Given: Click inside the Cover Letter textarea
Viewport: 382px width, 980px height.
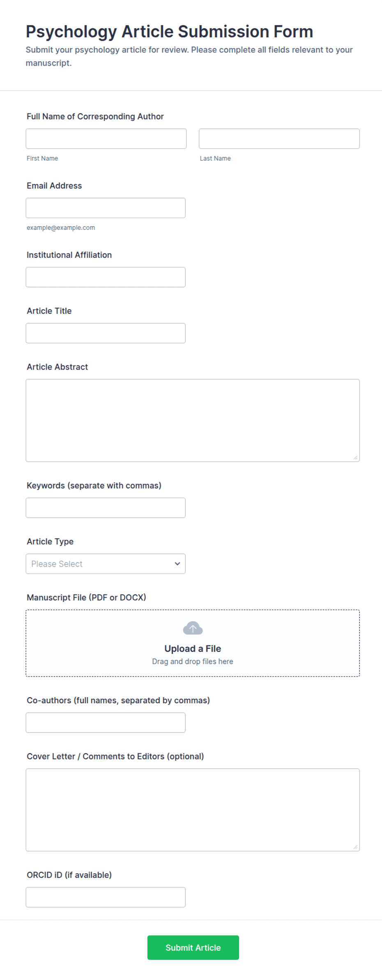Looking at the screenshot, I should [193, 810].
